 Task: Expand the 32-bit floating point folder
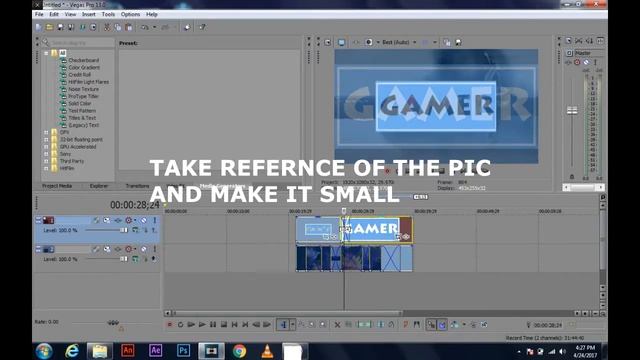(47, 140)
